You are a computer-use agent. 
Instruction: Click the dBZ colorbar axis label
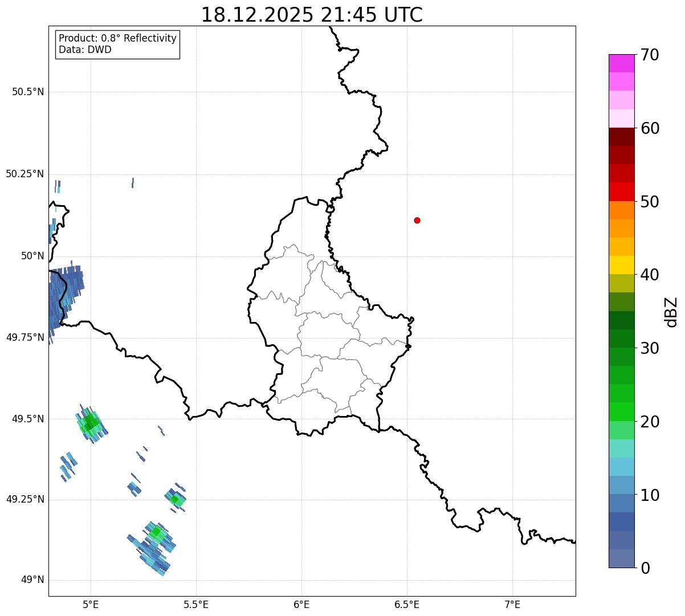point(671,311)
